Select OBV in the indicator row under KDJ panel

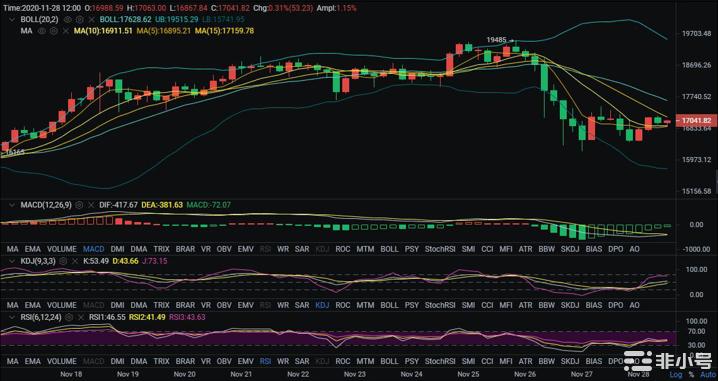coord(224,305)
